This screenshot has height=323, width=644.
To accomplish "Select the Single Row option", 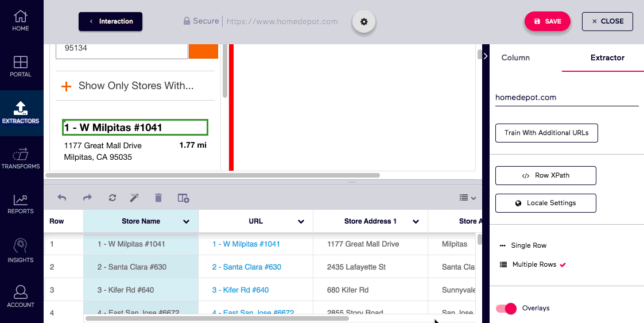I will [x=528, y=245].
